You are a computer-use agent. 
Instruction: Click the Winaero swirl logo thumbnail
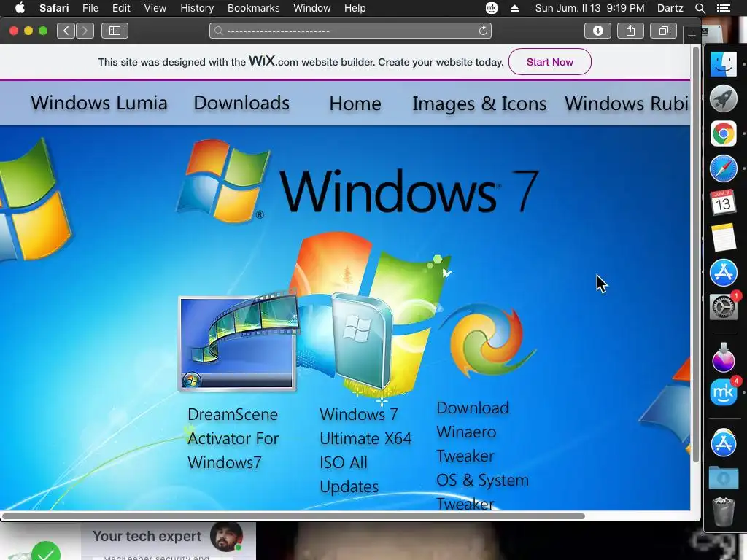click(487, 341)
